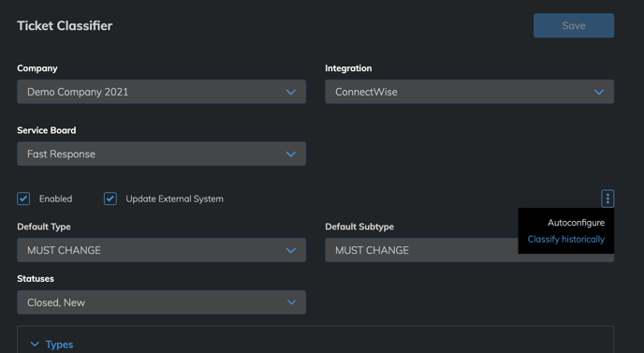Click the Update External System label text

point(174,199)
